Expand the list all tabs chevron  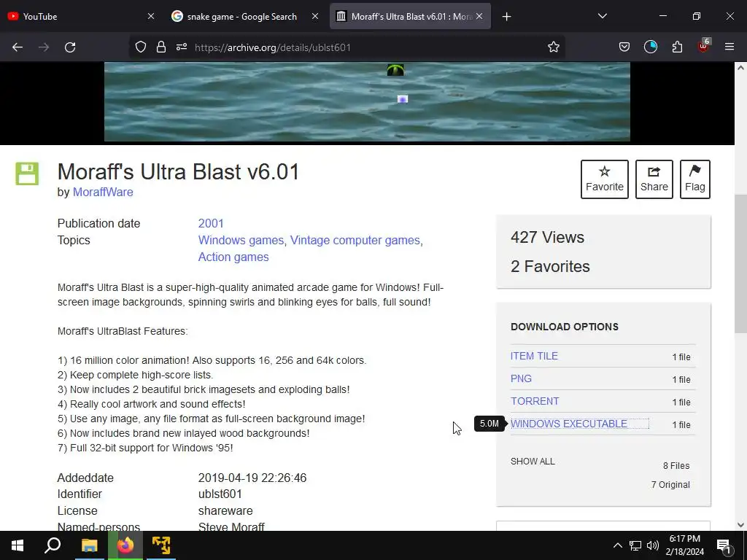(x=602, y=16)
